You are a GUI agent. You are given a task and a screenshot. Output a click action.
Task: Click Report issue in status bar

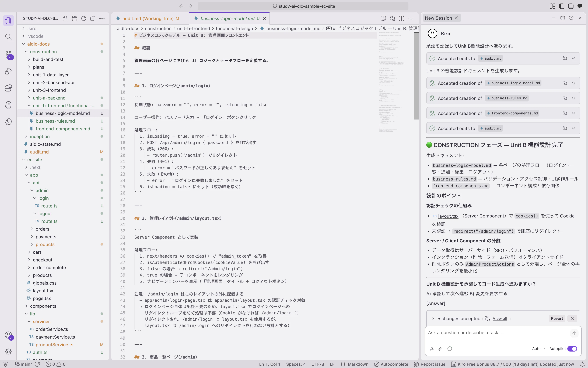click(x=430, y=364)
